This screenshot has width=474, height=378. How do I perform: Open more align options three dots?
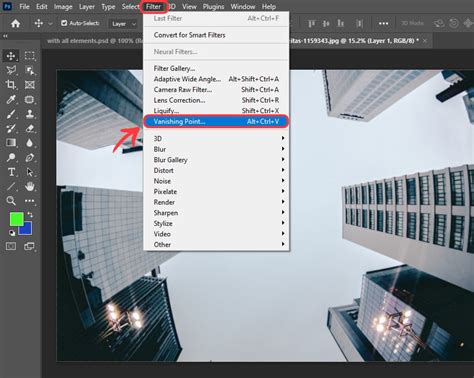click(383, 23)
